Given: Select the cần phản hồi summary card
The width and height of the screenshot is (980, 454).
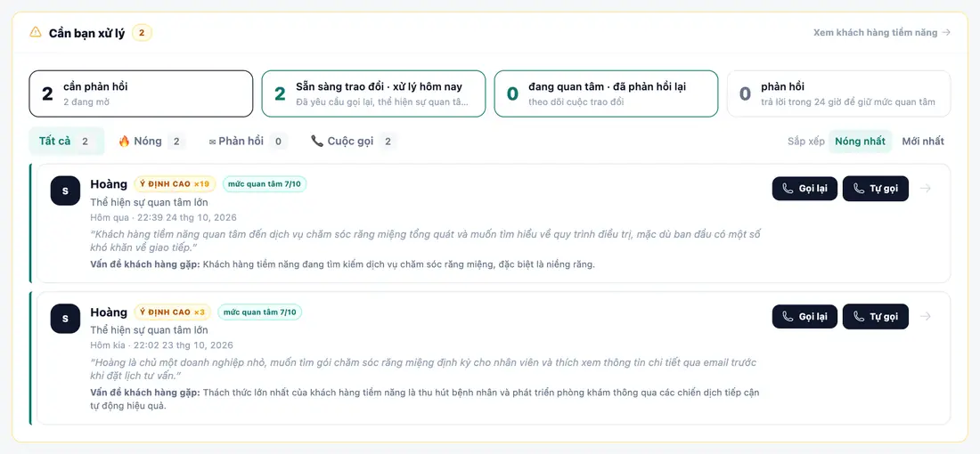Looking at the screenshot, I should click(x=142, y=93).
